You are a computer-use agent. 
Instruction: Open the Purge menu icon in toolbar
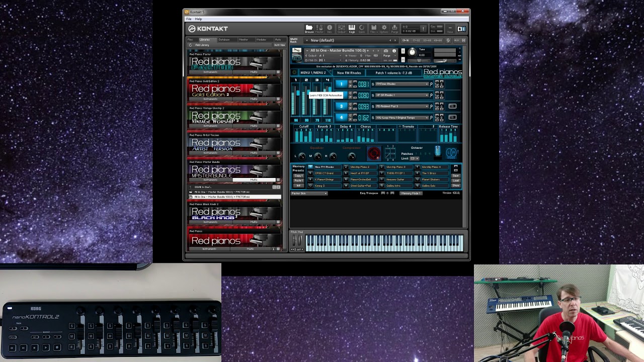point(394,28)
